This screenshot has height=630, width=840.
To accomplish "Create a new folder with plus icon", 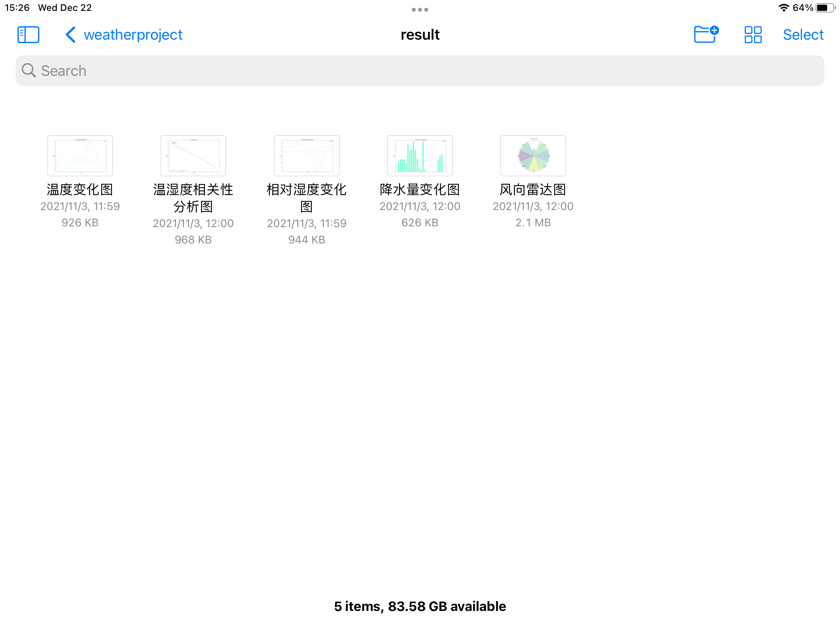I will (706, 34).
